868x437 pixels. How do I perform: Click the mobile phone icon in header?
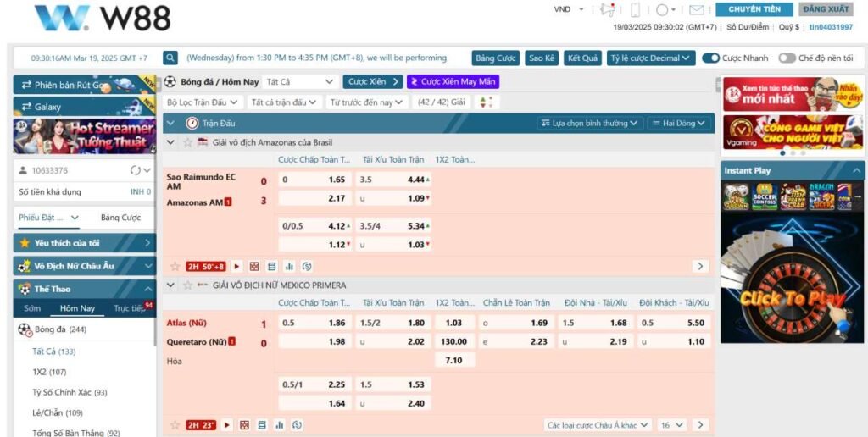(x=635, y=10)
